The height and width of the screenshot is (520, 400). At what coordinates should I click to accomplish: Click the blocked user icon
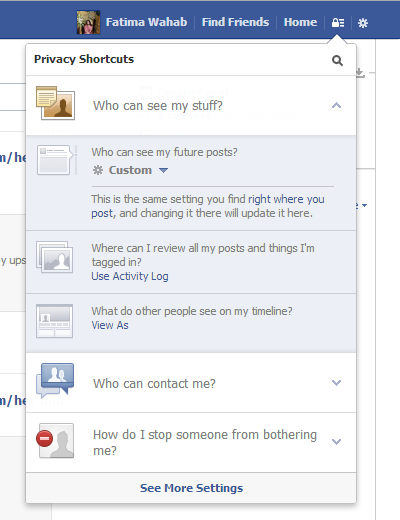tap(55, 440)
